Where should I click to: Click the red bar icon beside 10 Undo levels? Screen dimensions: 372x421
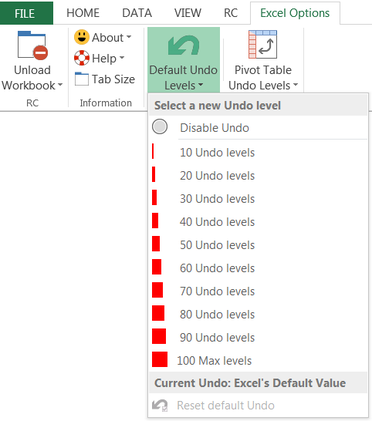click(x=153, y=151)
